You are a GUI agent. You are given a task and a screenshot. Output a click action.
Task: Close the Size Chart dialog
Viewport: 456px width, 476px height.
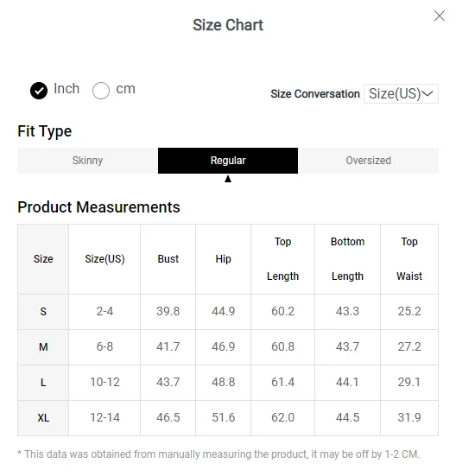point(439,16)
